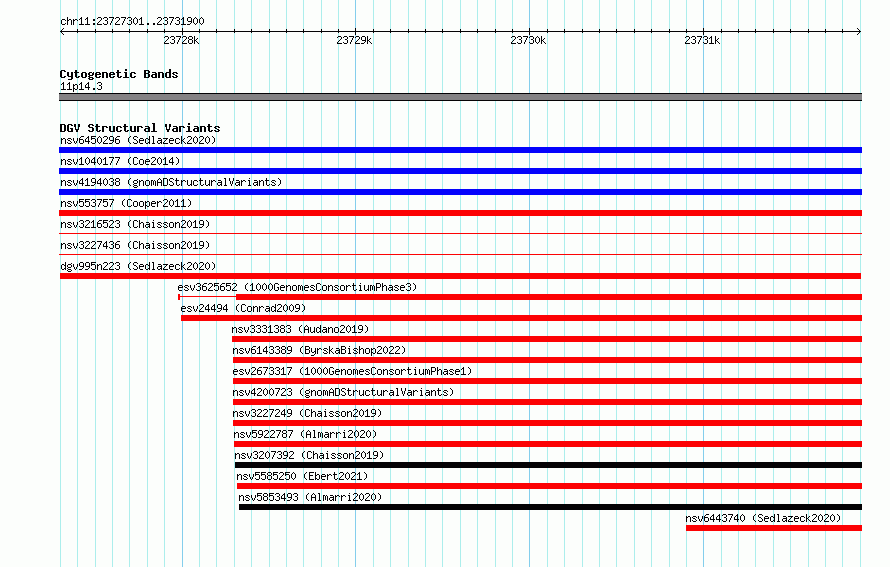Open nsv3207392 (Chaisson2019) label
Image resolution: width=890 pixels, height=567 pixels.
309,455
